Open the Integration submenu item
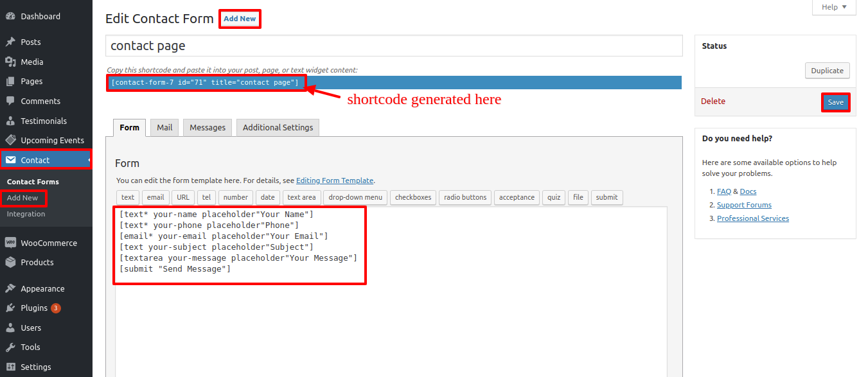868x377 pixels. pos(26,214)
